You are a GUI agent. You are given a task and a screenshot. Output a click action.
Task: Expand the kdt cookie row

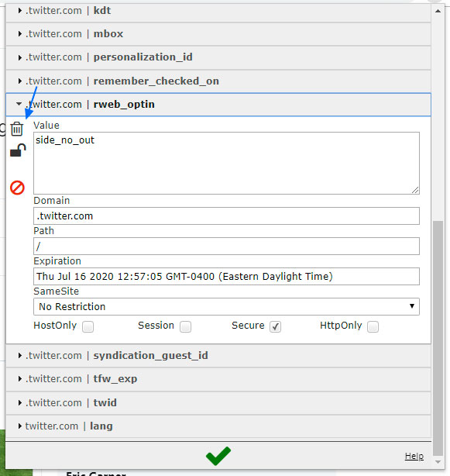[x=218, y=11]
